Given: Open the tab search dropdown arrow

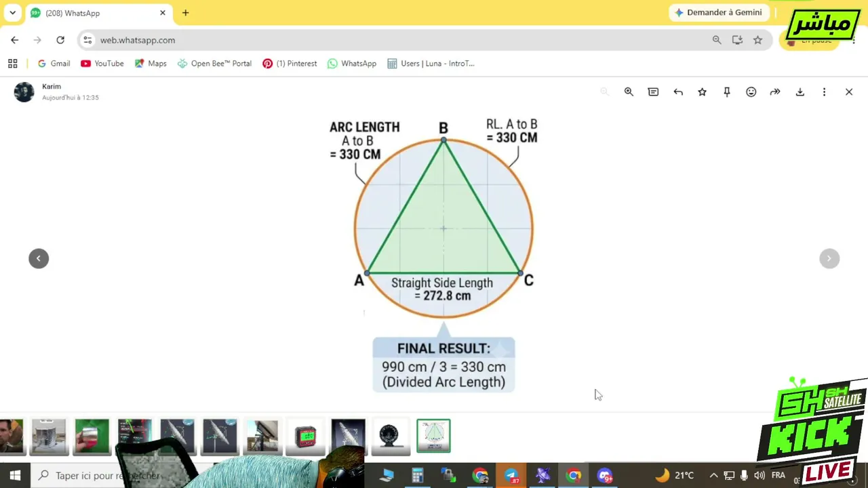Looking at the screenshot, I should [12, 13].
